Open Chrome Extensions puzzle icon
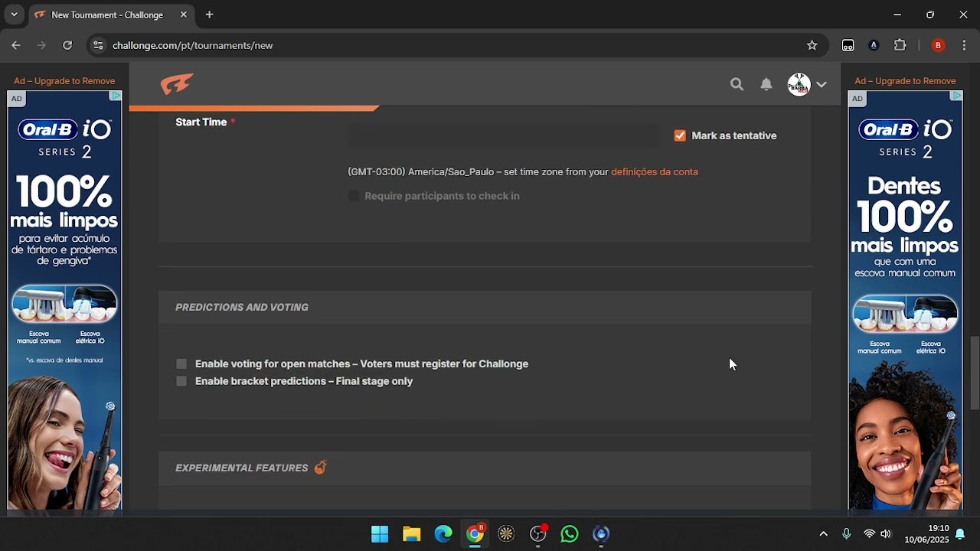The height and width of the screenshot is (551, 980). [x=900, y=45]
